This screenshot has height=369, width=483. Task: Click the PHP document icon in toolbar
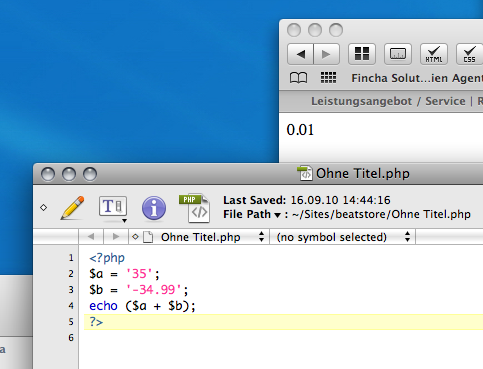pos(195,208)
